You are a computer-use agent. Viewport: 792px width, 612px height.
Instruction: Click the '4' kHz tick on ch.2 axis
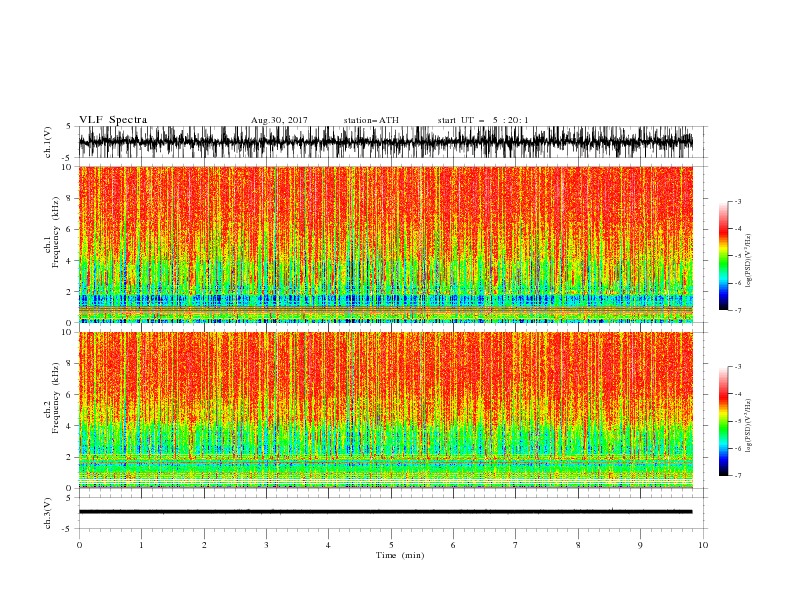pyautogui.click(x=70, y=426)
